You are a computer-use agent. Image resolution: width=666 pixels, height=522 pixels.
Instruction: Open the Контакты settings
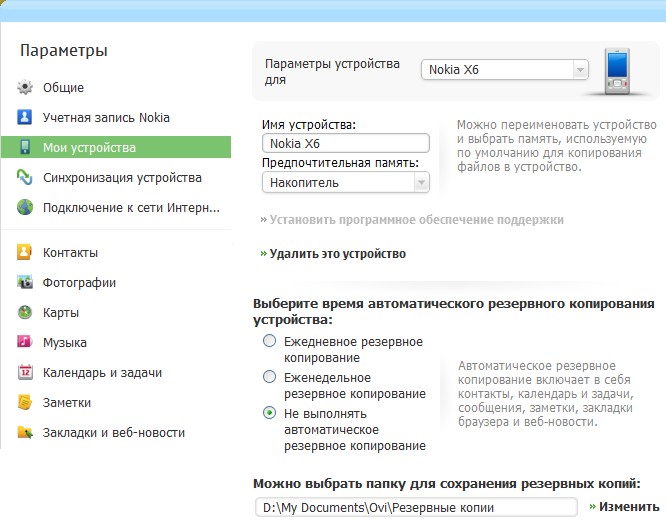click(x=71, y=253)
